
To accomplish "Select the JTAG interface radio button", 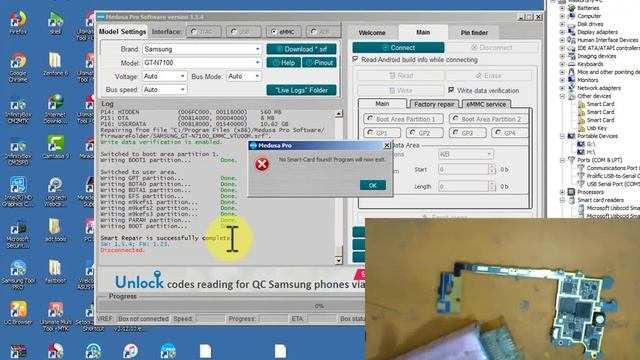I will [x=193, y=31].
